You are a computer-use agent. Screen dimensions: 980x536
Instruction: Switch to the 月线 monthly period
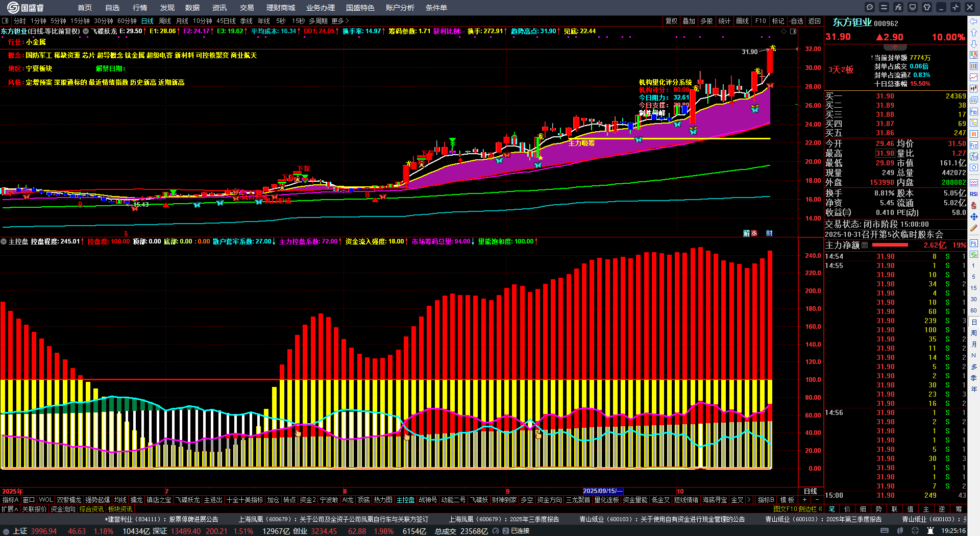[182, 21]
